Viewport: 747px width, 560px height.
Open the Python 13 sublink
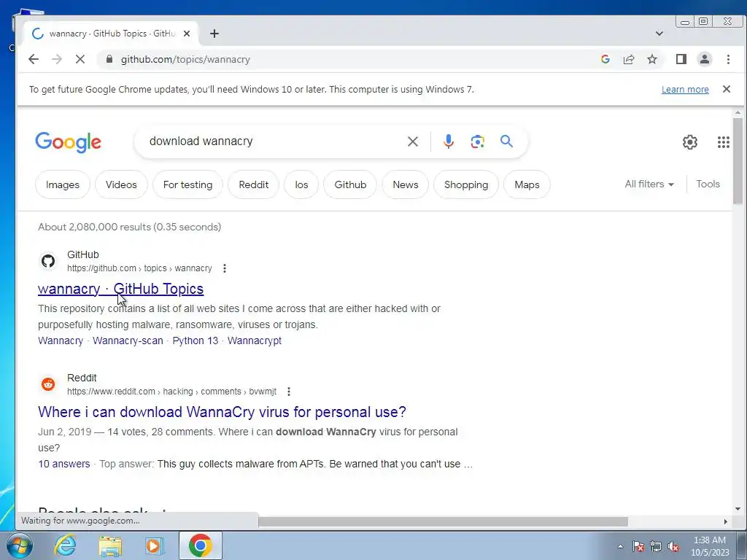(196, 341)
